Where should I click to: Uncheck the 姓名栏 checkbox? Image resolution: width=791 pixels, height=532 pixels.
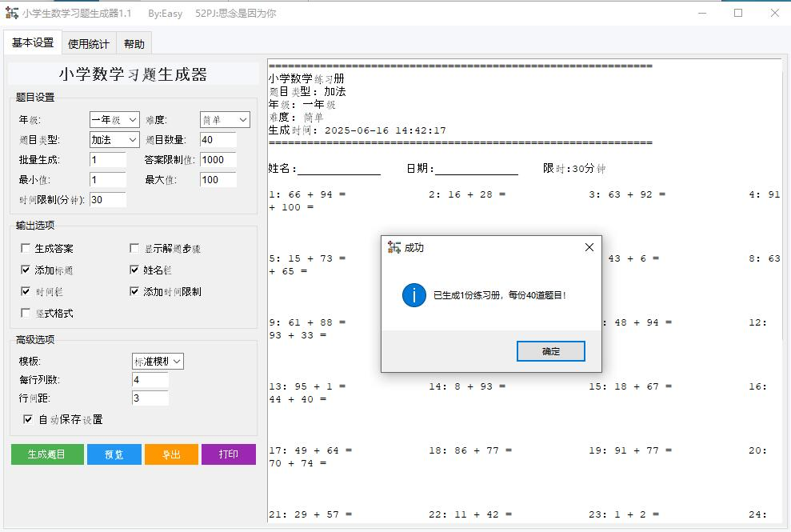[x=134, y=270]
